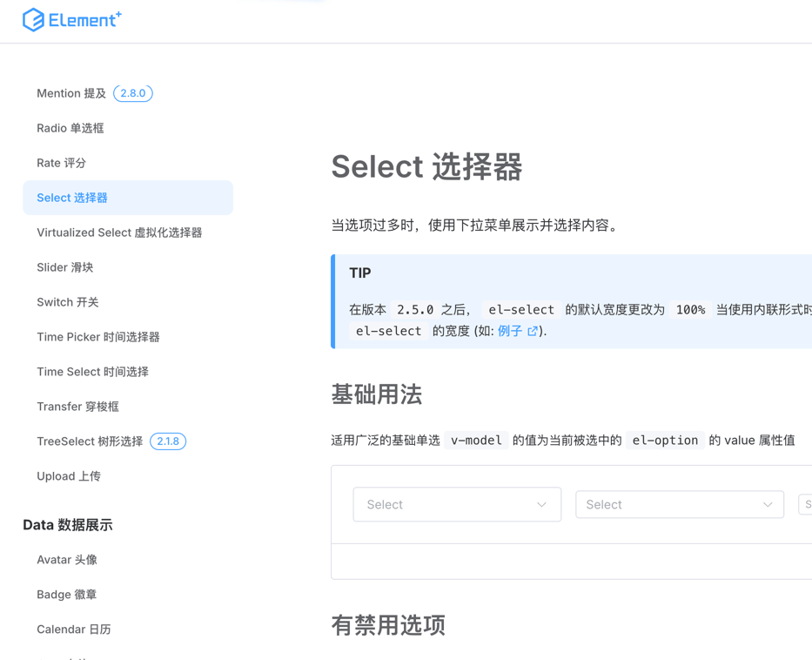
Task: Open Upload 上传 documentation
Action: [x=68, y=476]
